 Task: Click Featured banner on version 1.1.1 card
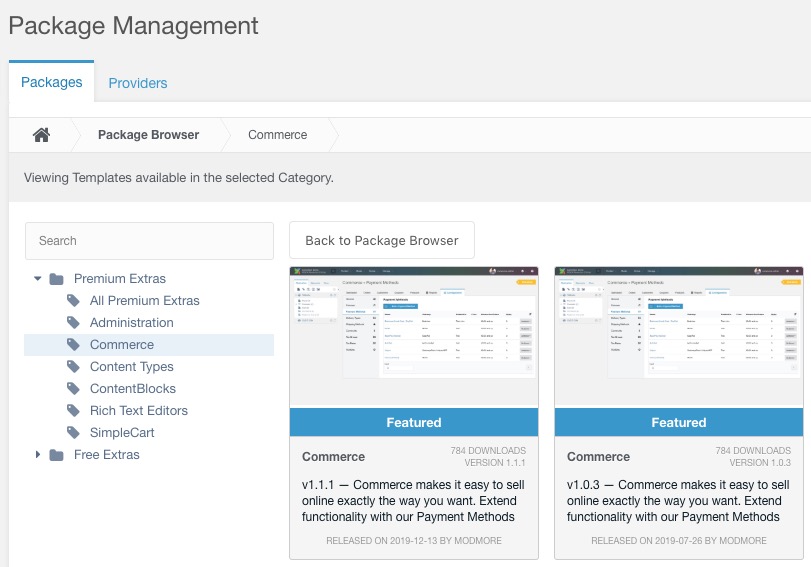click(414, 422)
